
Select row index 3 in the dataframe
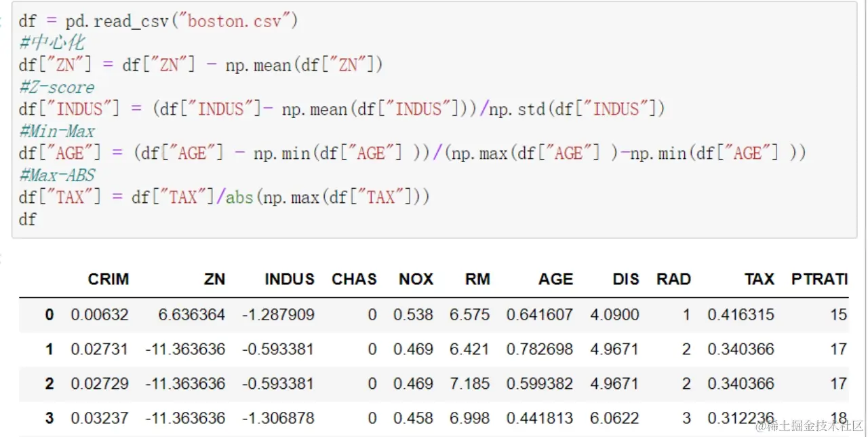click(49, 418)
